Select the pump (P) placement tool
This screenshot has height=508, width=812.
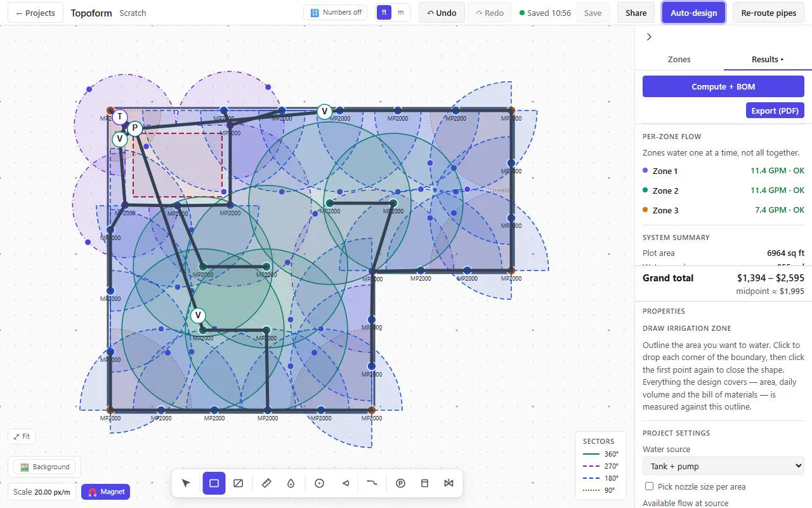pos(400,483)
